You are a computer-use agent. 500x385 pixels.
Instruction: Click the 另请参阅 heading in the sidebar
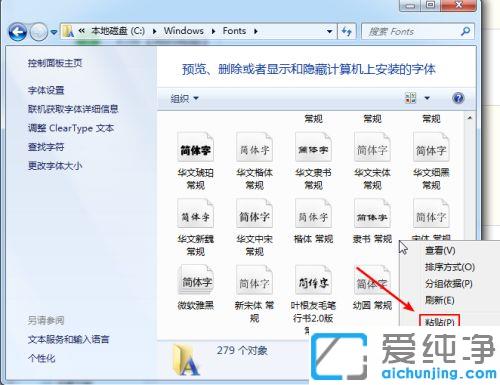click(46, 320)
